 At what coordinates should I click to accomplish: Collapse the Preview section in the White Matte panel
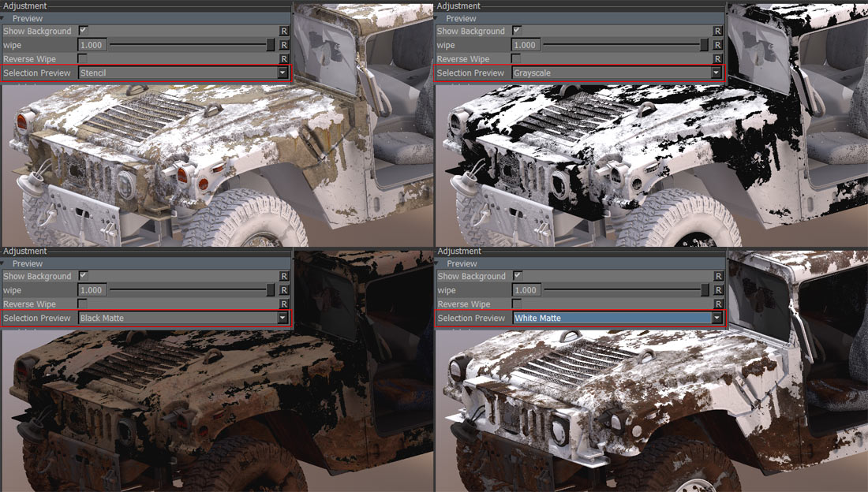tap(440, 263)
